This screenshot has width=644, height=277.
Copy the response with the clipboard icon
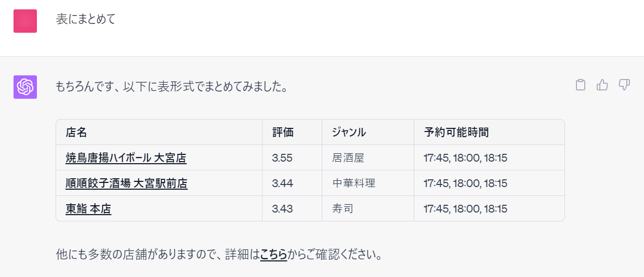[x=581, y=85]
